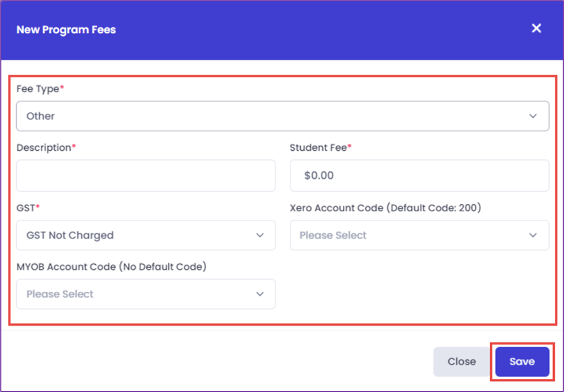
Task: Save the new program fee
Action: 523,361
